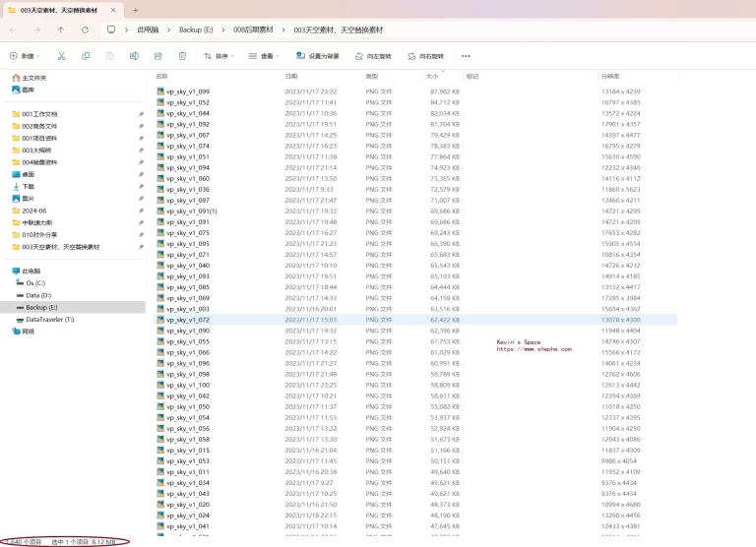Click the 向右旋转 rotate right button
The height and width of the screenshot is (547, 756).
pyautogui.click(x=426, y=56)
